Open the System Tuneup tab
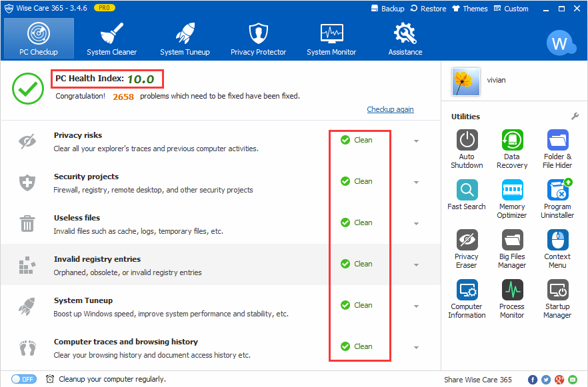588x387 pixels. 185,38
